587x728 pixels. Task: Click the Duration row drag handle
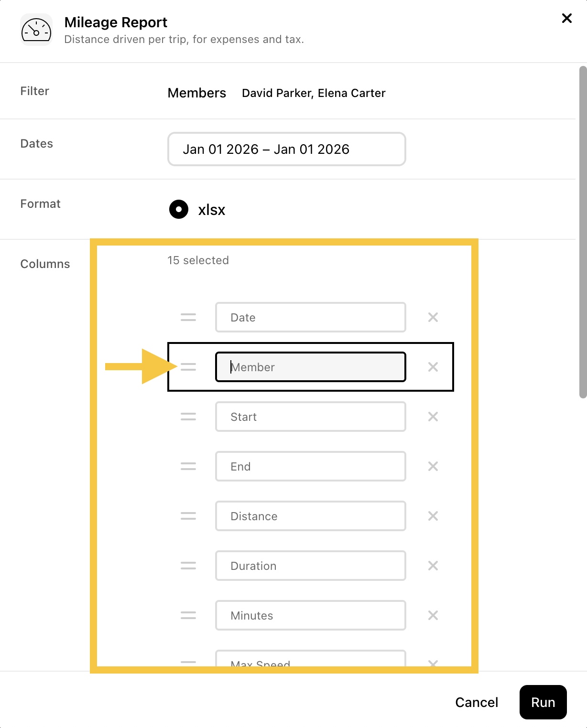pyautogui.click(x=188, y=566)
